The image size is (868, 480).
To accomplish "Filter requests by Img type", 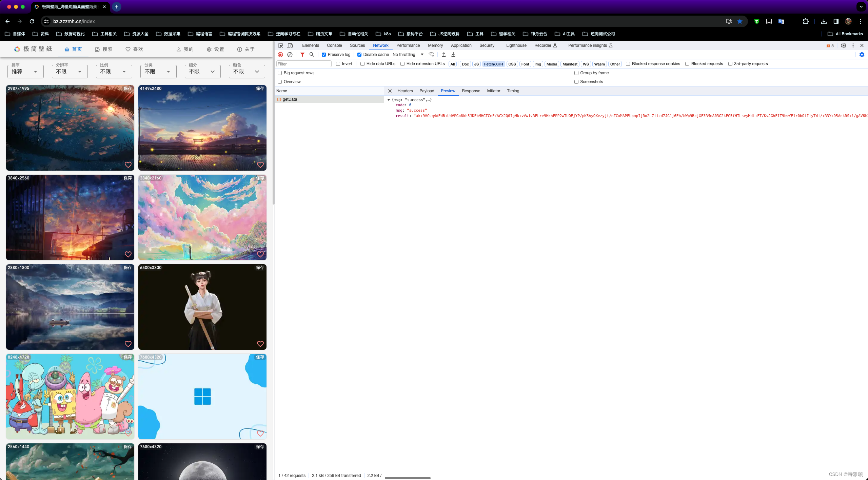I will coord(538,64).
